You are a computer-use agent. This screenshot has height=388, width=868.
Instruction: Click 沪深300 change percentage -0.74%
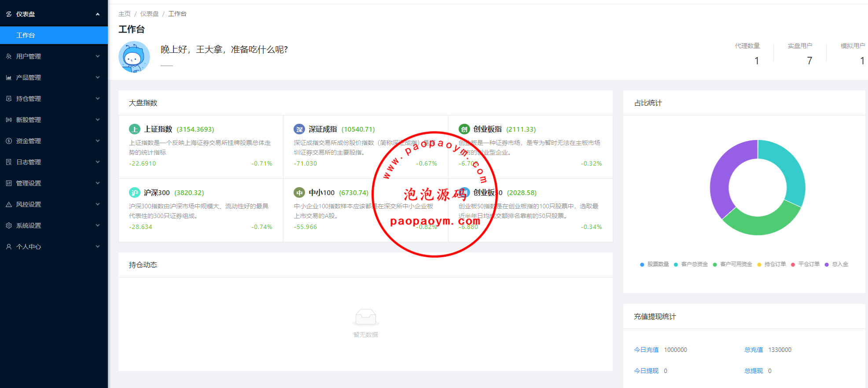[262, 227]
